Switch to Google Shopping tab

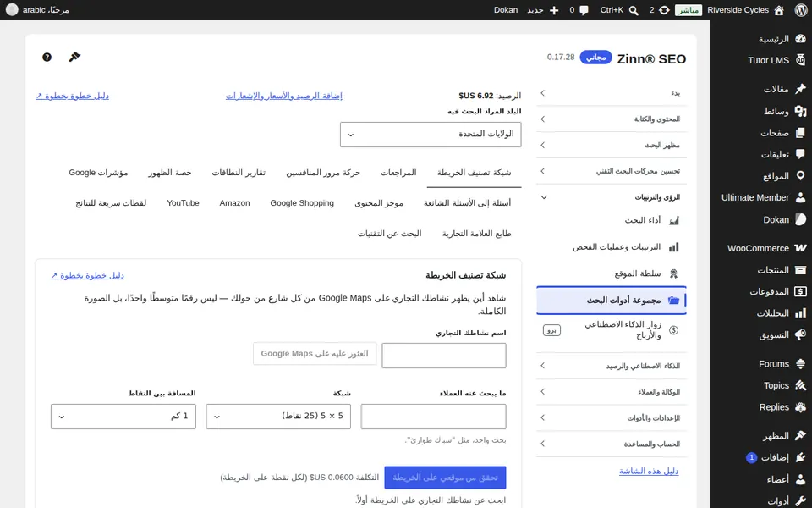click(302, 203)
